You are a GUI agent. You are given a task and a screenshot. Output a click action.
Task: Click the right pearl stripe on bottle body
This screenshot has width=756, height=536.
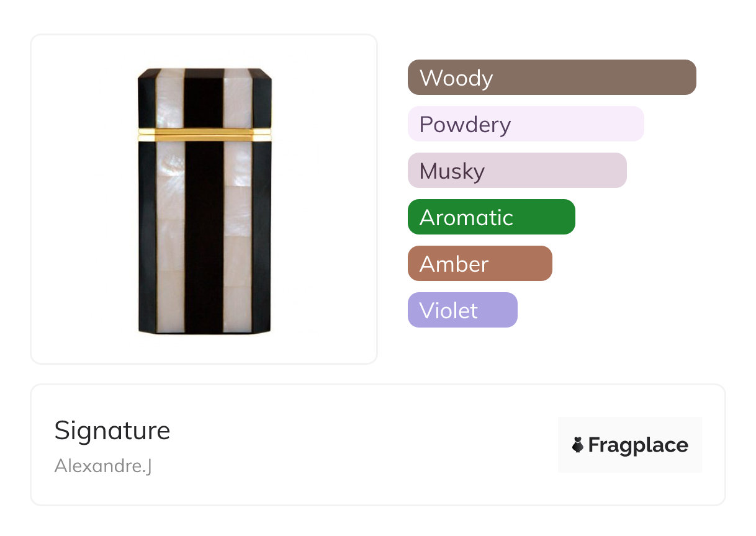pos(238,236)
